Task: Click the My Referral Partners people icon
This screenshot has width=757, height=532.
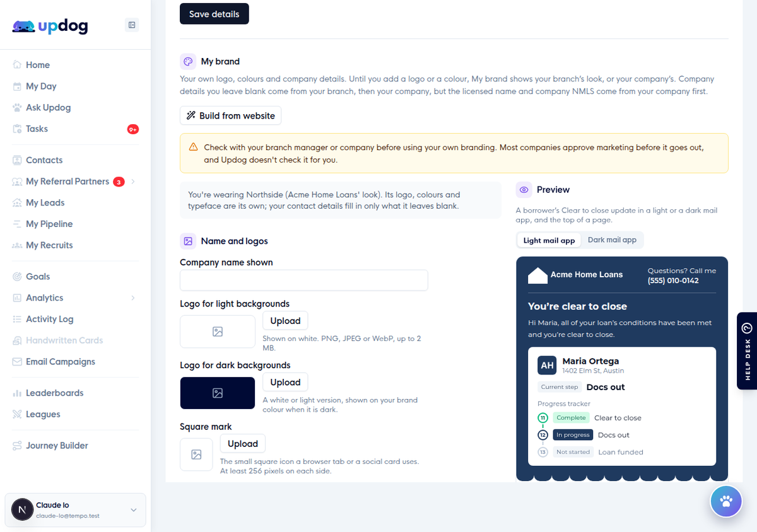Action: 17,182
